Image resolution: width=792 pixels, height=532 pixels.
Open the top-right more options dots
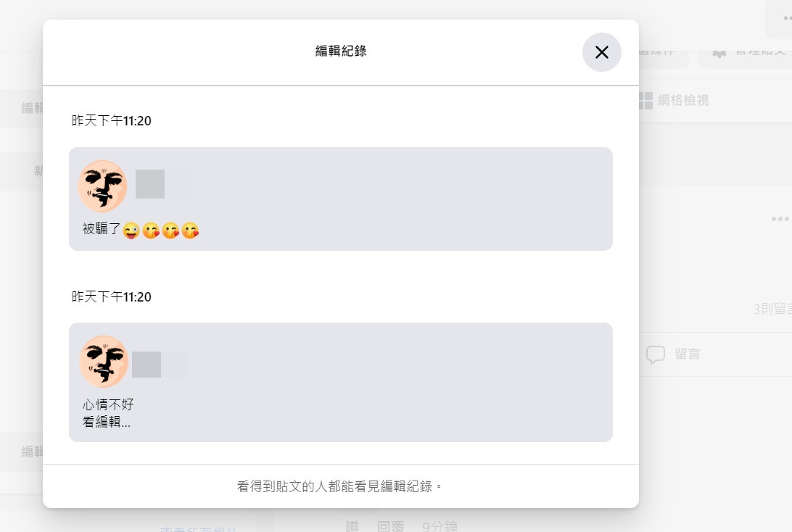click(787, 18)
